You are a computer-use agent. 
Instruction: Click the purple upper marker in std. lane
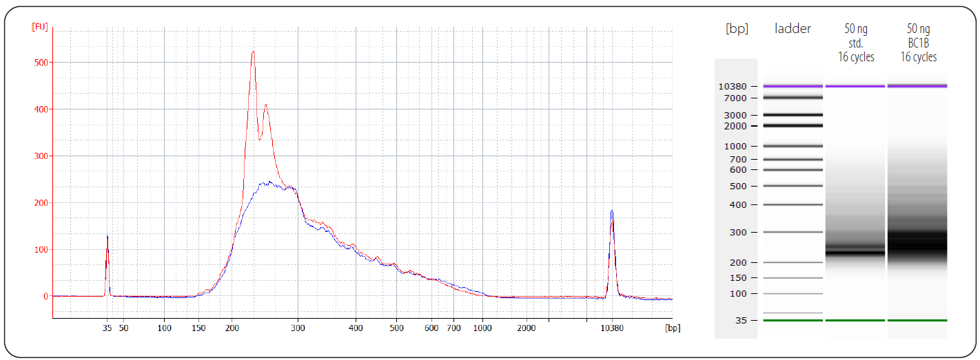855,86
